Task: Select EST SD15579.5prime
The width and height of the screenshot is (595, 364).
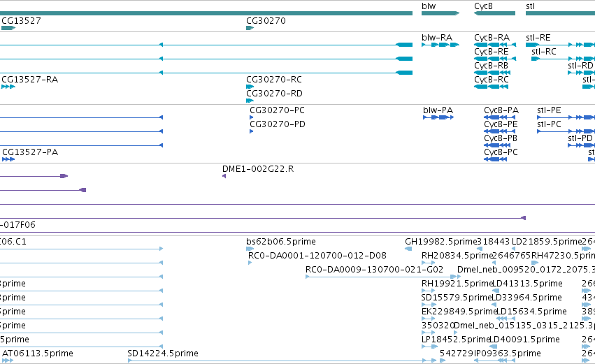Action: 457,298
